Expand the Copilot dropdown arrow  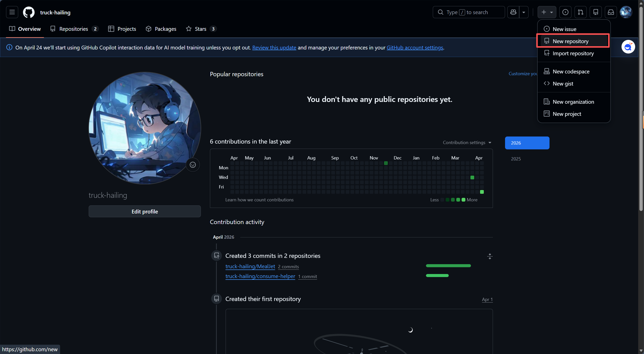[x=524, y=12]
